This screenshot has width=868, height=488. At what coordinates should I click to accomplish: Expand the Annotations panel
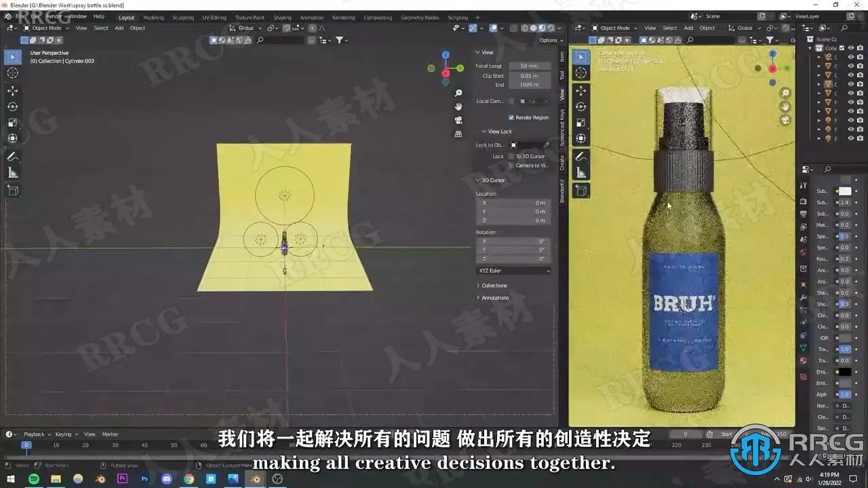point(495,298)
